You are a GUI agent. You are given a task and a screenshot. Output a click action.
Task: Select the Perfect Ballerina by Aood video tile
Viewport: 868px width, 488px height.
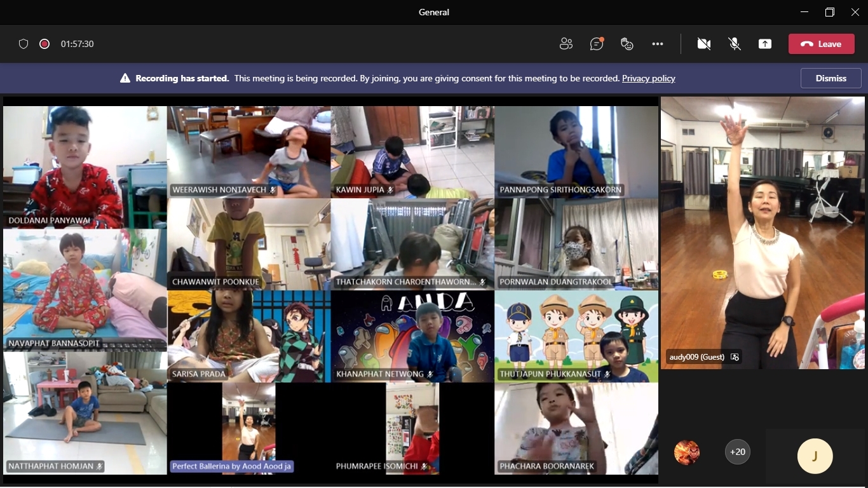248,429
